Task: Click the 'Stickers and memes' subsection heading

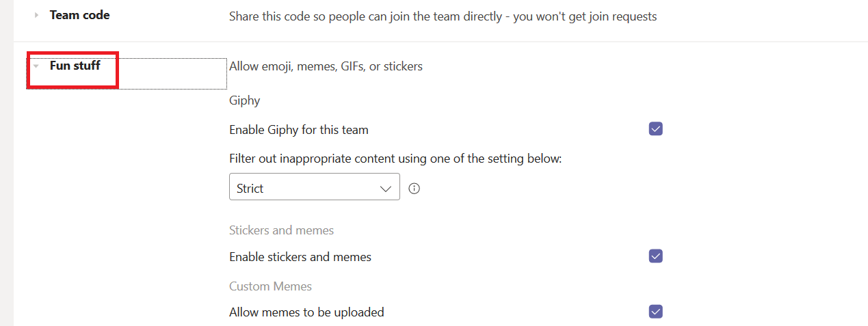Action: click(282, 230)
